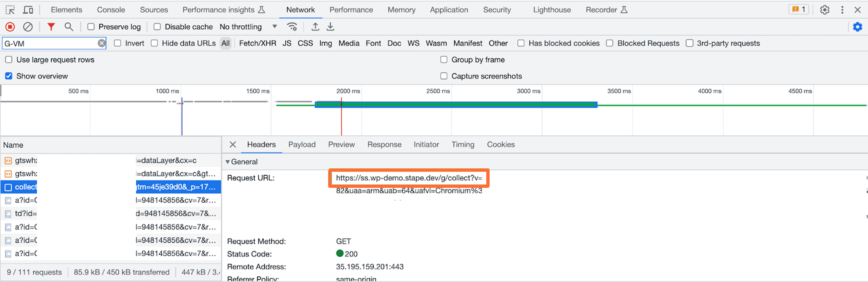Viewport: 868px width, 282px height.
Task: Collapse the General headers section
Action: click(x=228, y=162)
